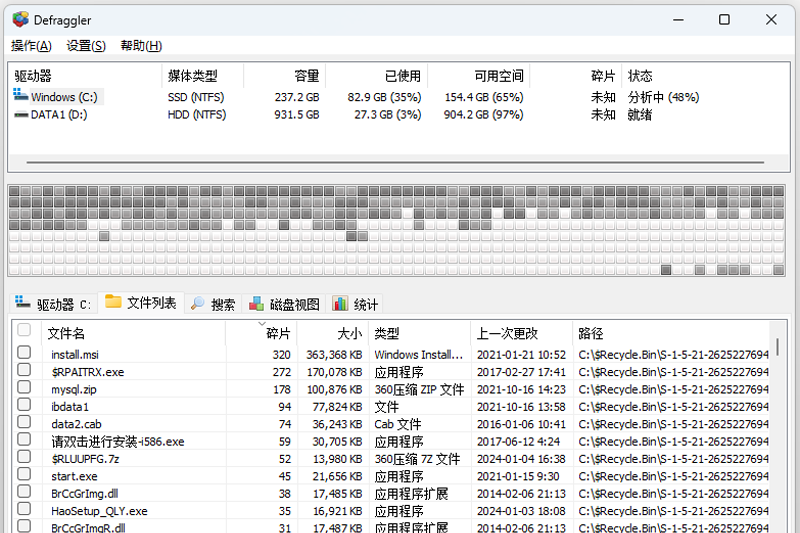Switch to the 驱动器 C: tab

[x=53, y=303]
